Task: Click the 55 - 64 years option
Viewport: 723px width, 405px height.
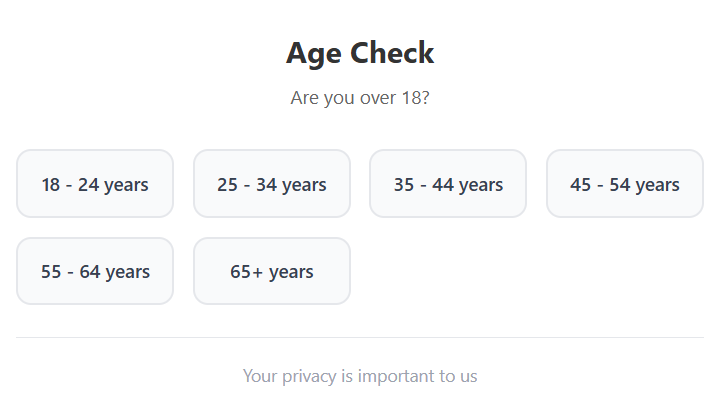Action: (95, 271)
